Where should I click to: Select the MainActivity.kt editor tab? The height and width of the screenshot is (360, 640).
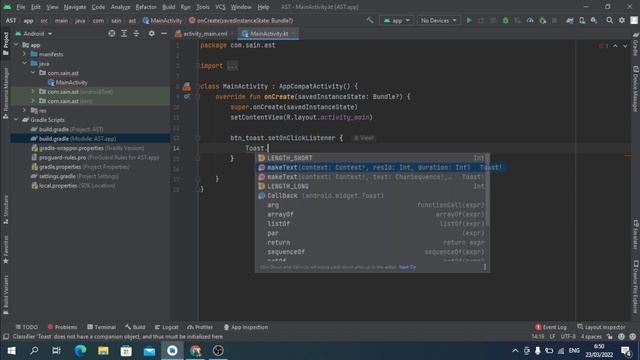268,33
